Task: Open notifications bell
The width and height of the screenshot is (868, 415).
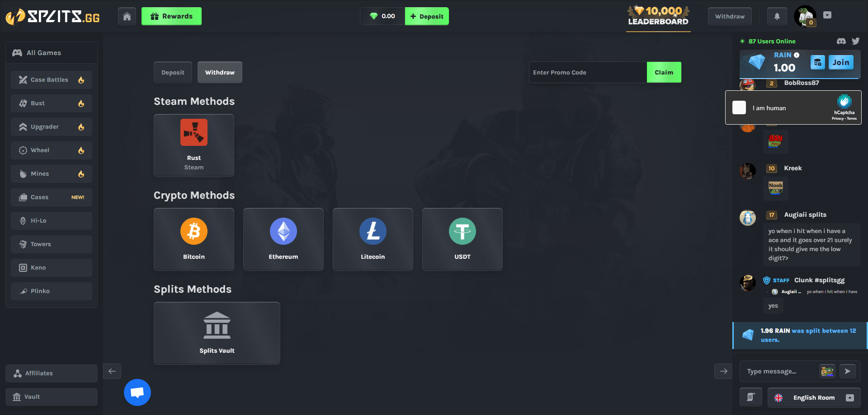Action: (x=777, y=16)
